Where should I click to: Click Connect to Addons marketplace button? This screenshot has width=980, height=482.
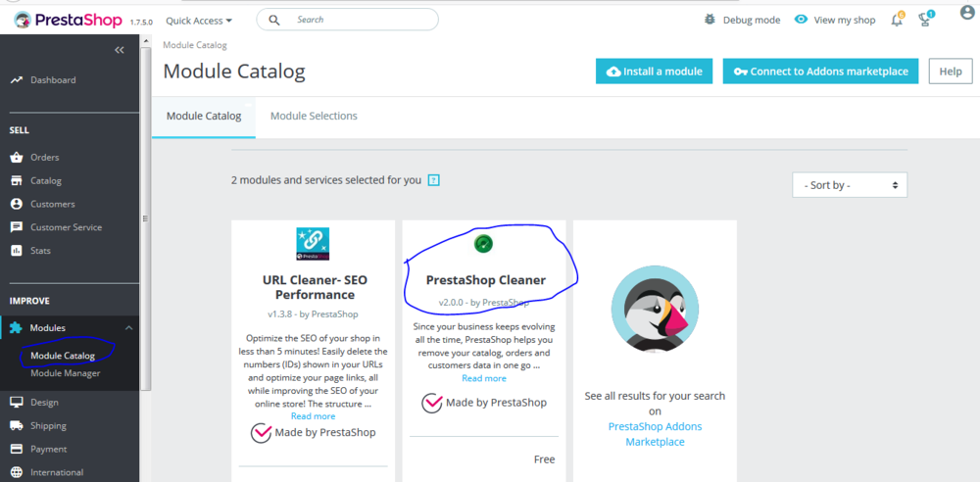[821, 72]
